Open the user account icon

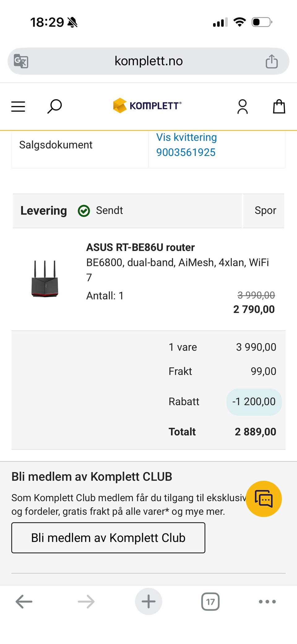coord(243,106)
